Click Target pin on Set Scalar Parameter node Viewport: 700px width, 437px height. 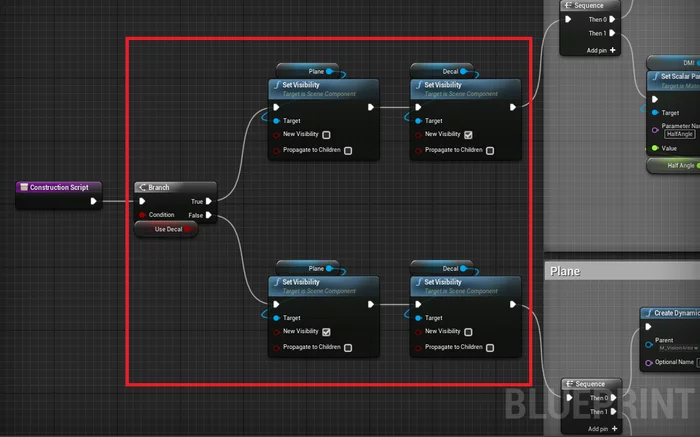click(655, 113)
